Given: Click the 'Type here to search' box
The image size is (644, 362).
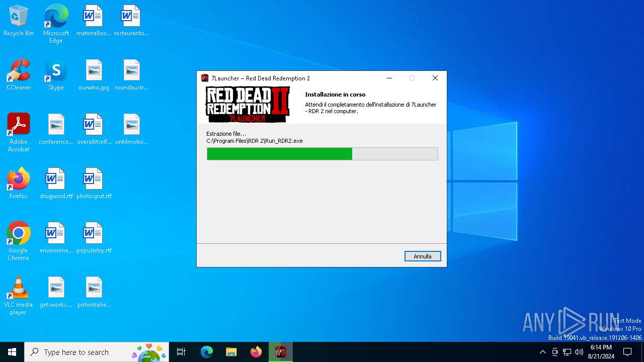Looking at the screenshot, I should 97,352.
